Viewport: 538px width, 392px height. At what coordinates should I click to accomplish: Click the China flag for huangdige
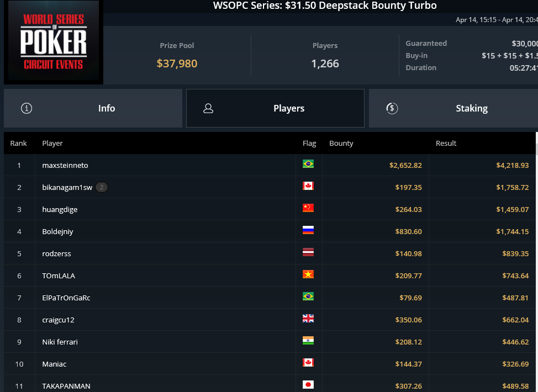pos(308,208)
